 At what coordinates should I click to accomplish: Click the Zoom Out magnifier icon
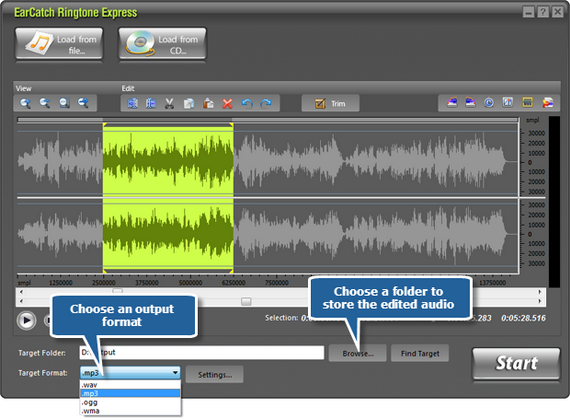pos(45,103)
